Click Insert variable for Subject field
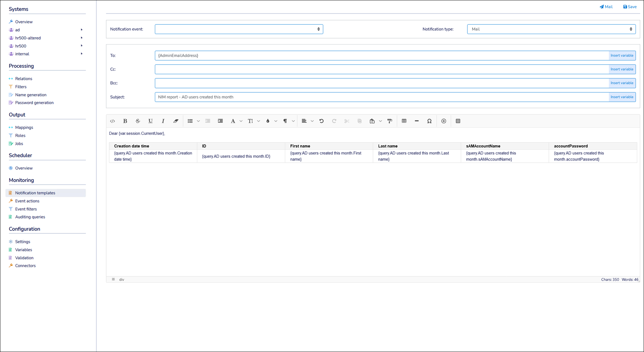The width and height of the screenshot is (644, 352). [x=622, y=97]
